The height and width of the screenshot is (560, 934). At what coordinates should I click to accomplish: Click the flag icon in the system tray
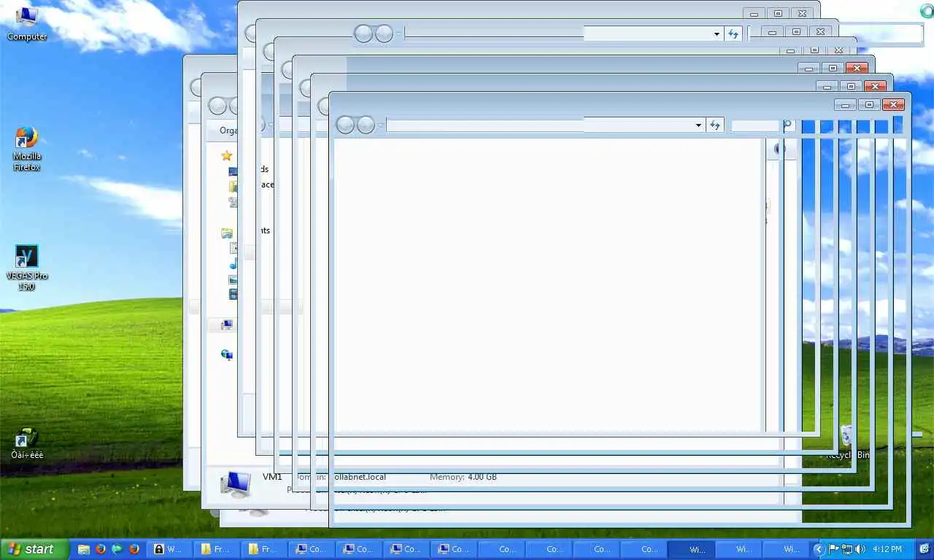coord(834,549)
